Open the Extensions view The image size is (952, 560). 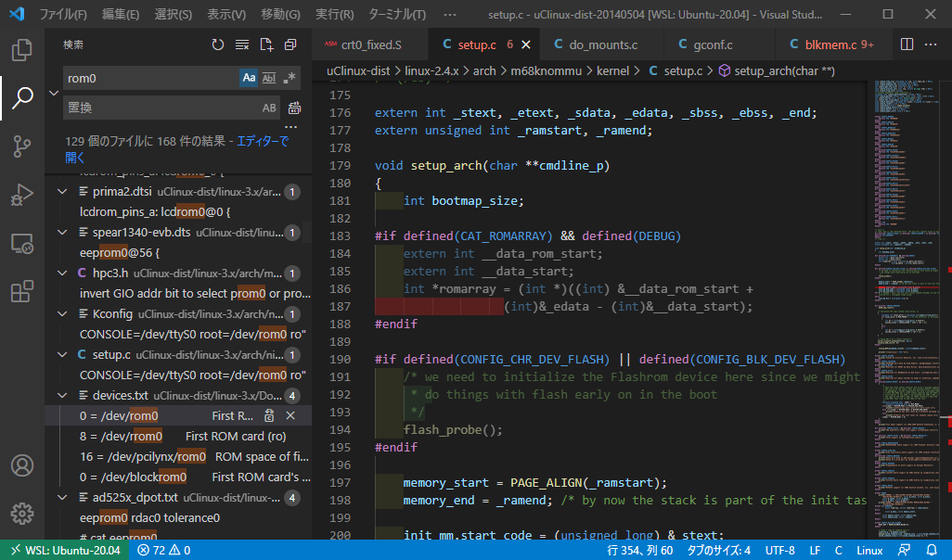coord(22,291)
